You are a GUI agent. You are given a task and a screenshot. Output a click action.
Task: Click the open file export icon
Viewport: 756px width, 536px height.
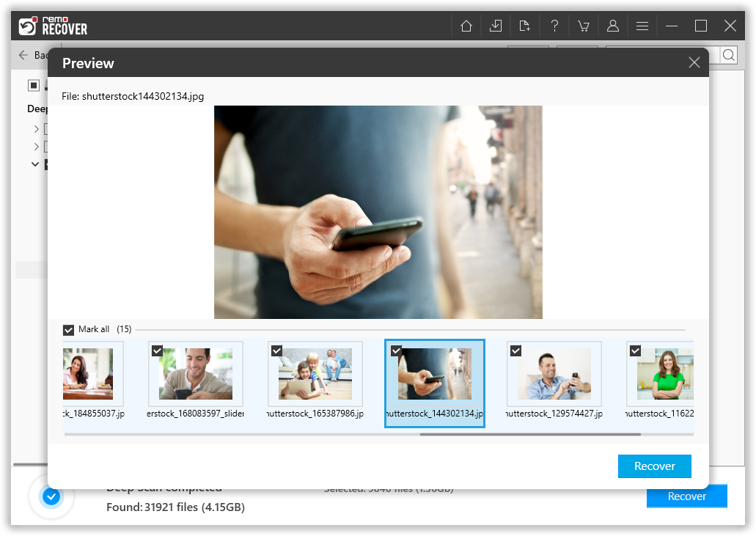click(x=525, y=26)
